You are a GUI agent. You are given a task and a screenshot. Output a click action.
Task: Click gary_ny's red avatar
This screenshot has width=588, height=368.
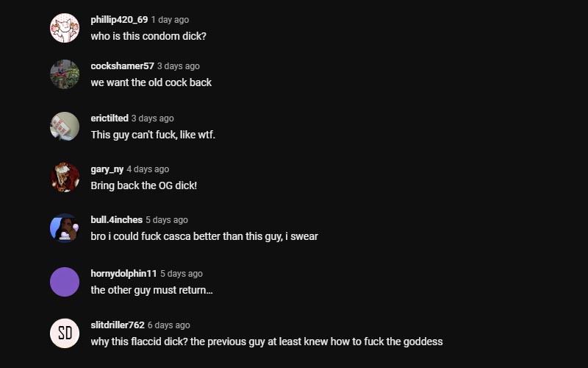tap(65, 177)
